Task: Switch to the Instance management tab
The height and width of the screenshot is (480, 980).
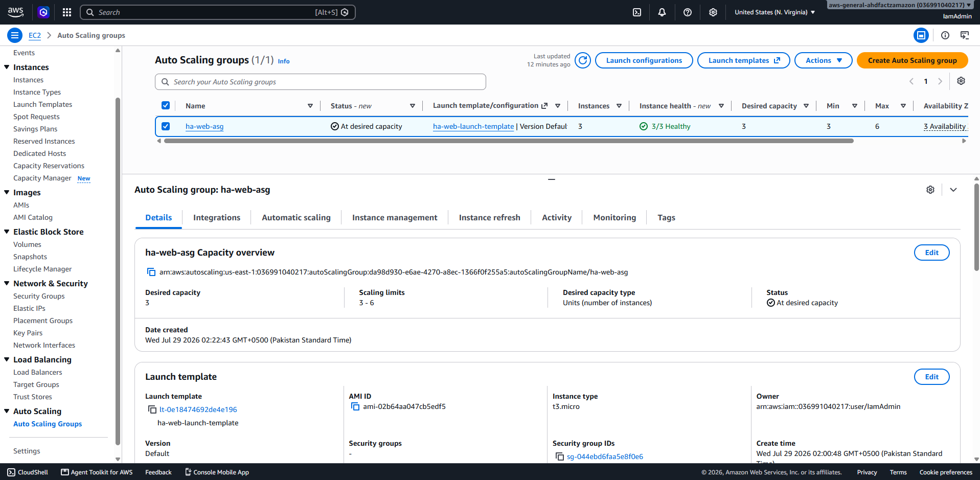Action: click(395, 218)
